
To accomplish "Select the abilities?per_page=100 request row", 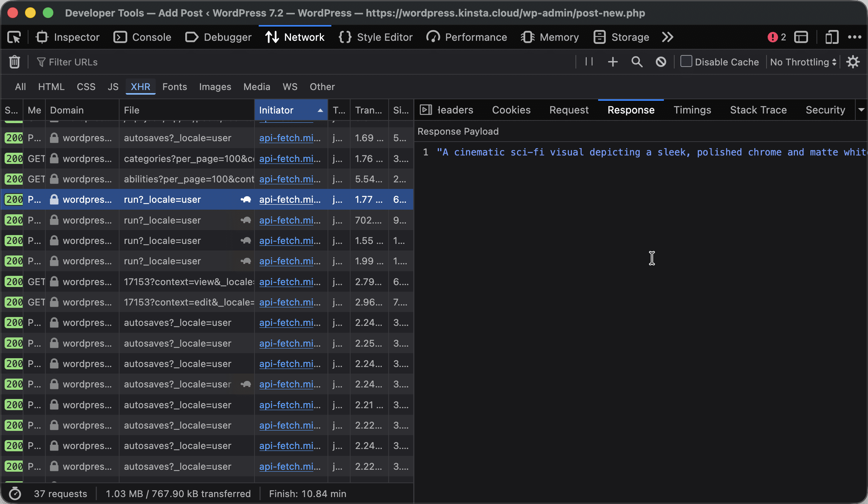I will click(207, 179).
